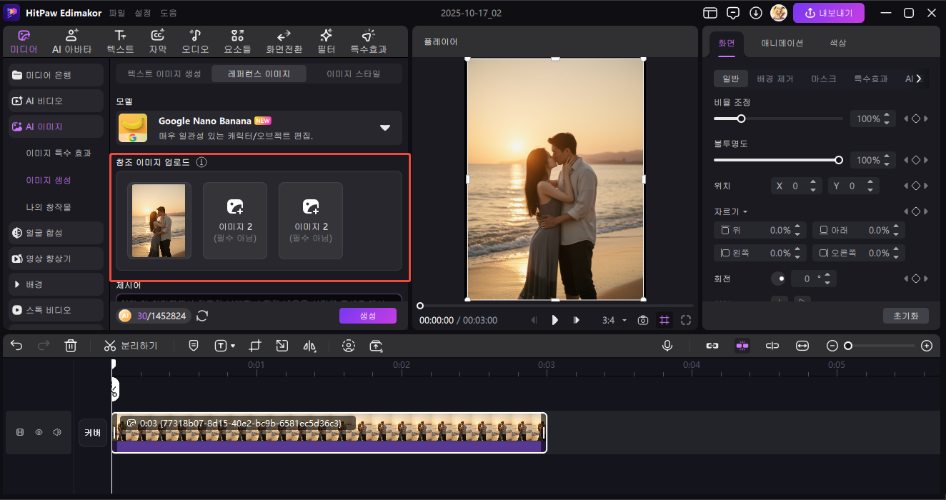Toggle the opacity keyframe diamond
Viewport: 946px width, 500px height.
coord(914,160)
